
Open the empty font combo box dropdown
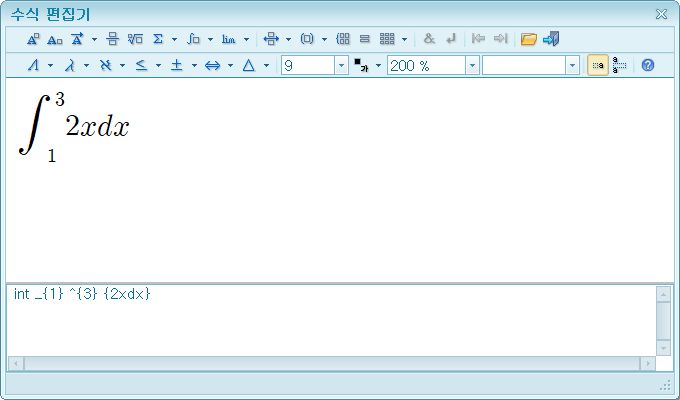pos(572,66)
